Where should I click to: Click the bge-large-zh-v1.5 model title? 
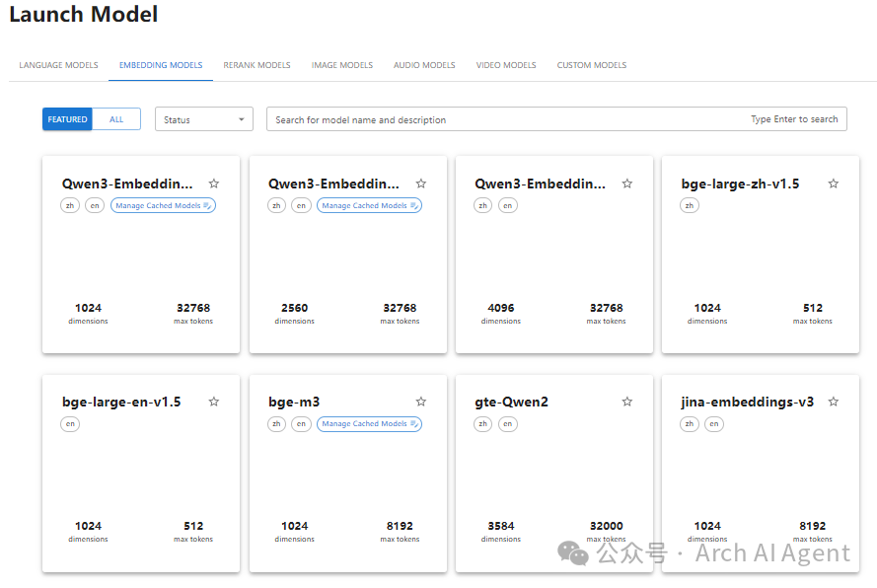point(740,184)
